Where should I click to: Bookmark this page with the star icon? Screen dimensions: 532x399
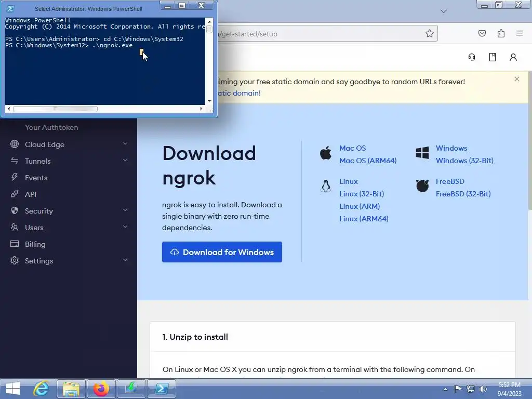[x=430, y=33]
